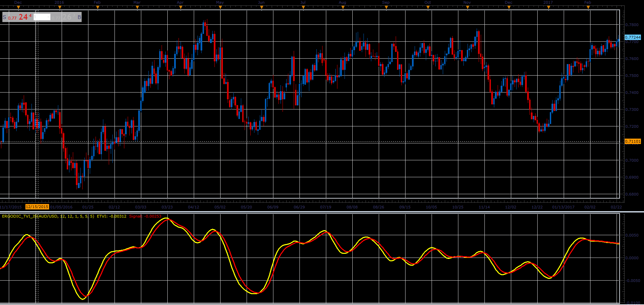The image size is (644, 305).
Task: Click the red Signal value label
Action: coord(145,216)
